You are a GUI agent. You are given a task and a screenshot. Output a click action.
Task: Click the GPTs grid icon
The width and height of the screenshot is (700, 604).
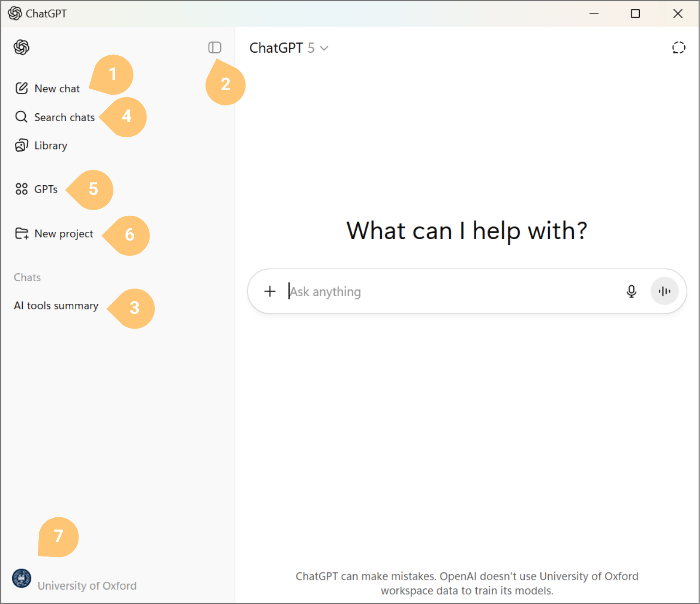pos(21,189)
